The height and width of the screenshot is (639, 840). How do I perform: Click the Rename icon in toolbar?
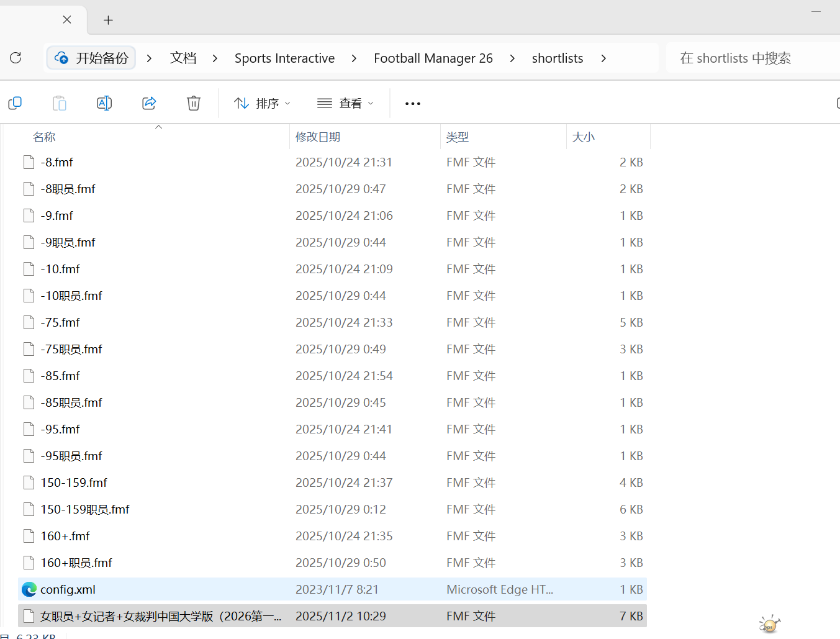coord(104,103)
